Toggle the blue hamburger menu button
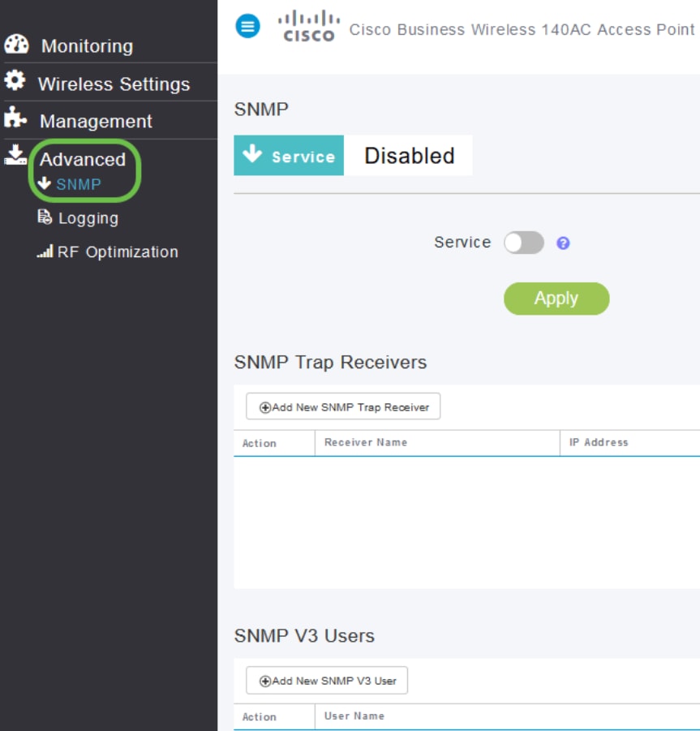The width and height of the screenshot is (700, 731). pyautogui.click(x=247, y=26)
